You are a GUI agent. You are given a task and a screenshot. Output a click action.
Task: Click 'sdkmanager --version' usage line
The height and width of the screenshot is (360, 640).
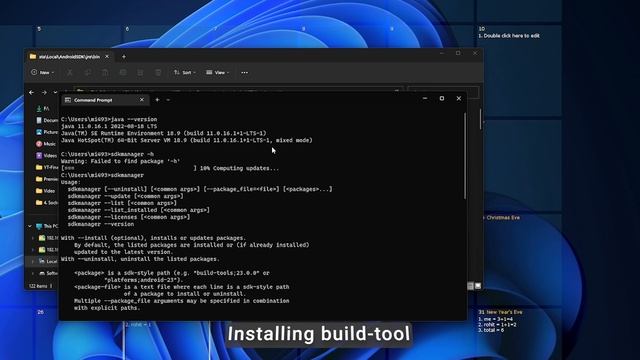click(x=101, y=224)
